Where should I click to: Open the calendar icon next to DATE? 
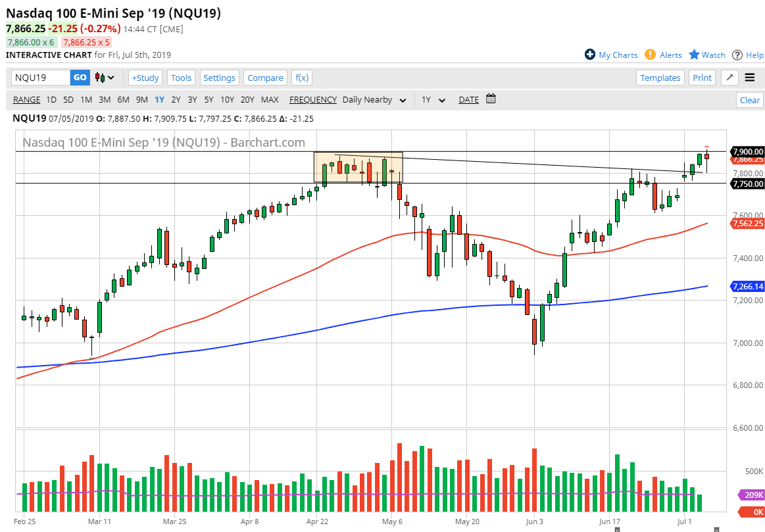489,99
